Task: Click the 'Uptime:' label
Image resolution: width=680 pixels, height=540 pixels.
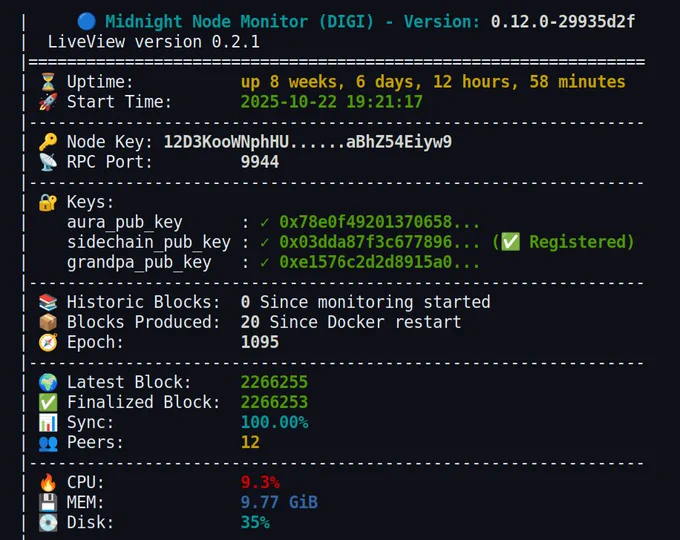Action: (x=100, y=82)
